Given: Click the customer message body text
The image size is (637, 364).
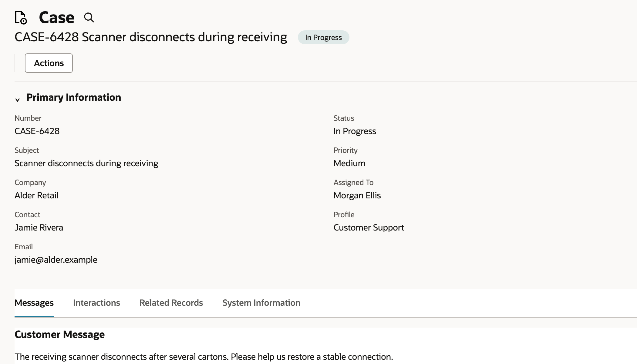Looking at the screenshot, I should tap(204, 357).
